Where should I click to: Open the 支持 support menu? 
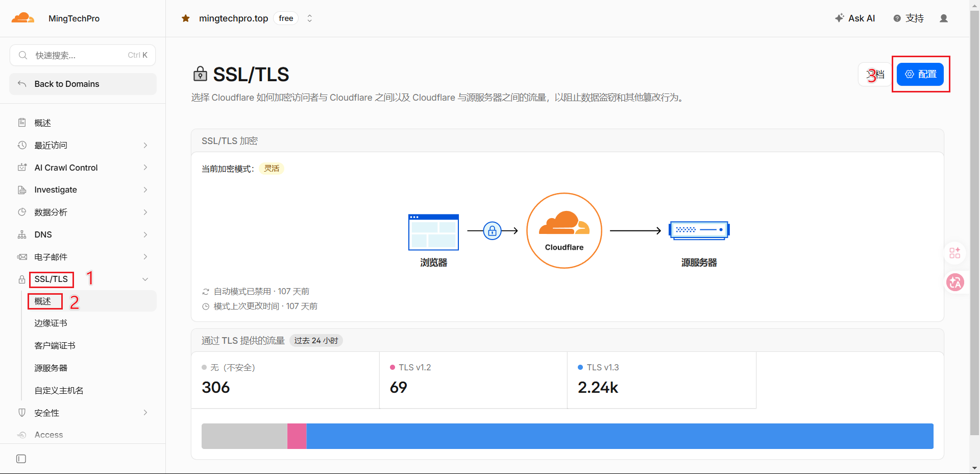click(909, 18)
